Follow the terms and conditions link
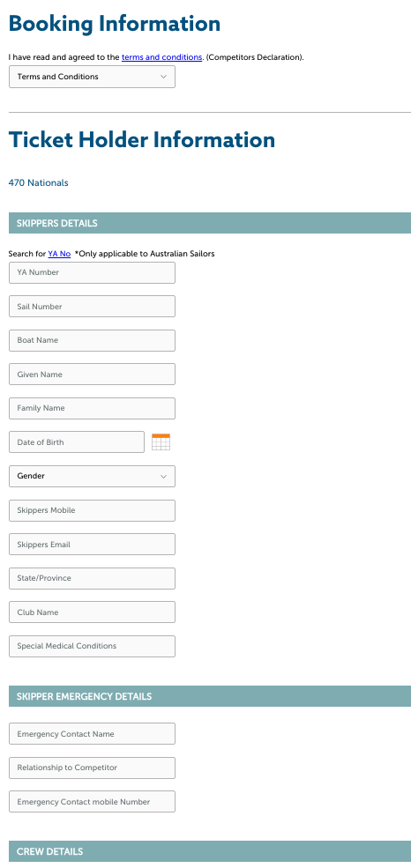Image resolution: width=411 pixels, height=868 pixels. point(161,57)
